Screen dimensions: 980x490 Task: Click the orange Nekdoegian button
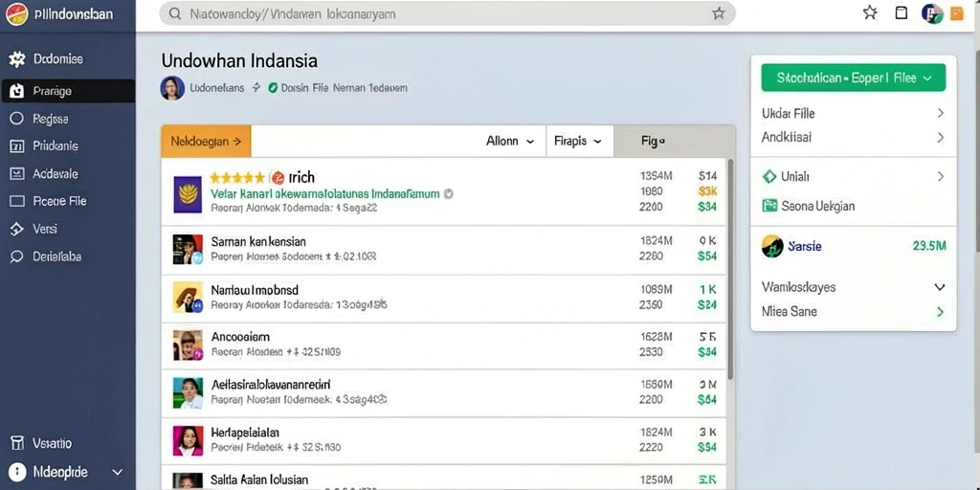click(x=206, y=142)
